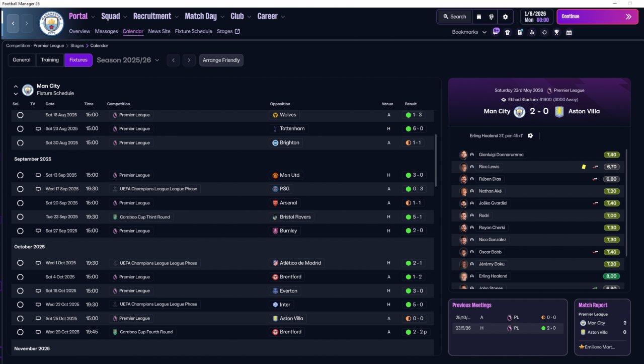Image resolution: width=644 pixels, height=364 pixels.
Task: Open the circular arrows transfers bookmark icon
Action: (x=544, y=32)
